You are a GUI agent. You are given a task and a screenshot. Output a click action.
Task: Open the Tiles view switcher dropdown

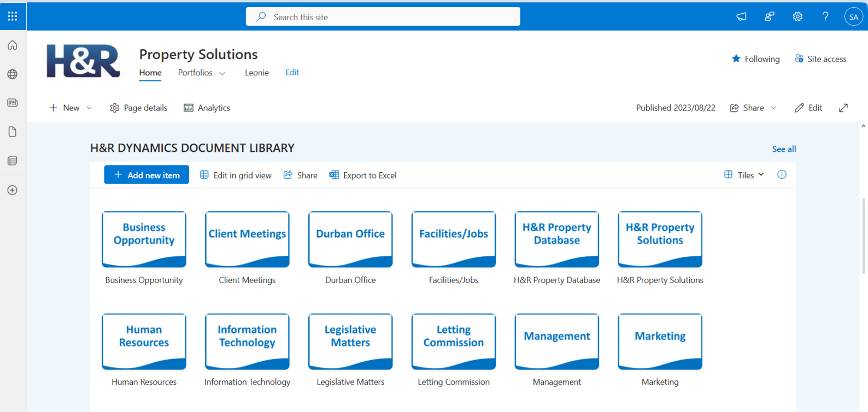744,175
